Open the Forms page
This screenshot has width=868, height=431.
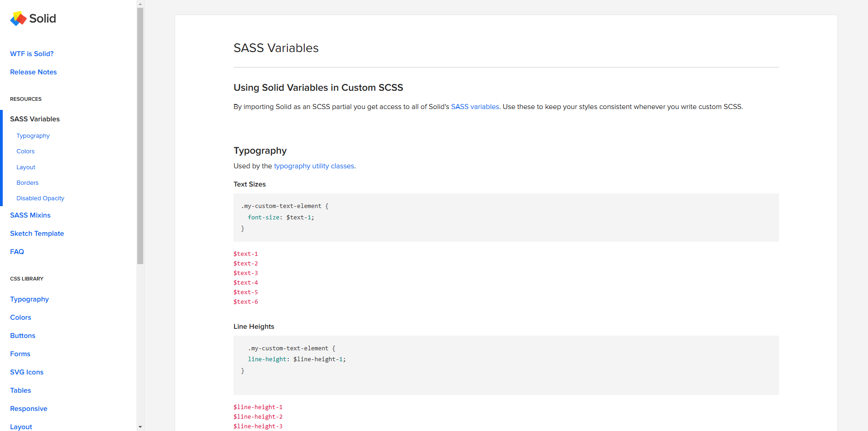coord(20,354)
